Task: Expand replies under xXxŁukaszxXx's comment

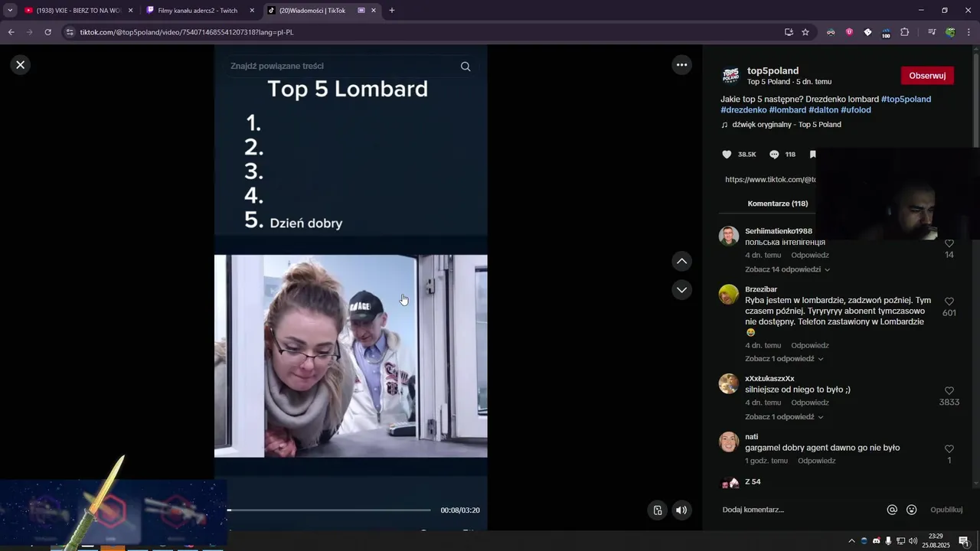Action: click(x=784, y=417)
